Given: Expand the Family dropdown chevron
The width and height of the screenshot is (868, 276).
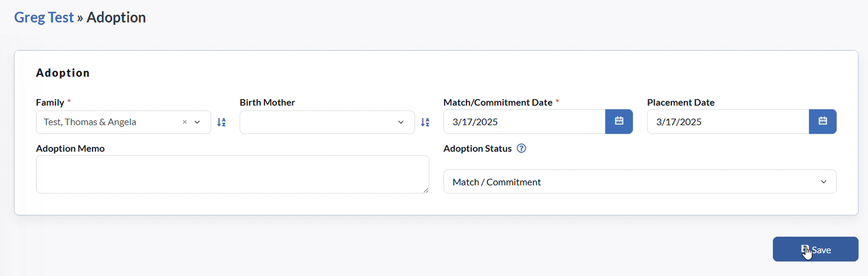Looking at the screenshot, I should coord(197,122).
